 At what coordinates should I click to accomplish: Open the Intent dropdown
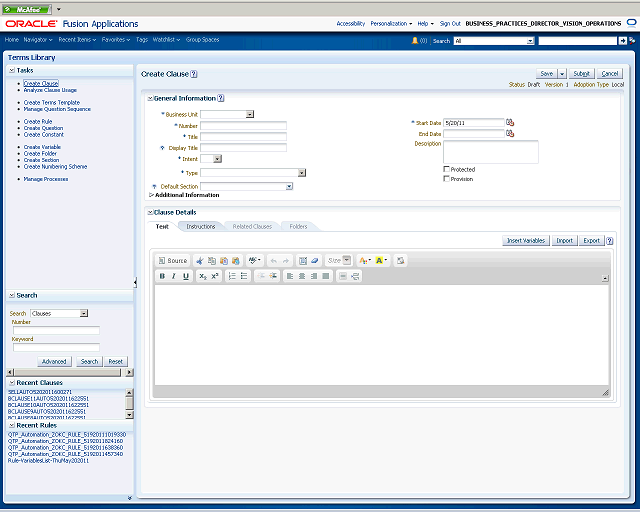(218, 159)
